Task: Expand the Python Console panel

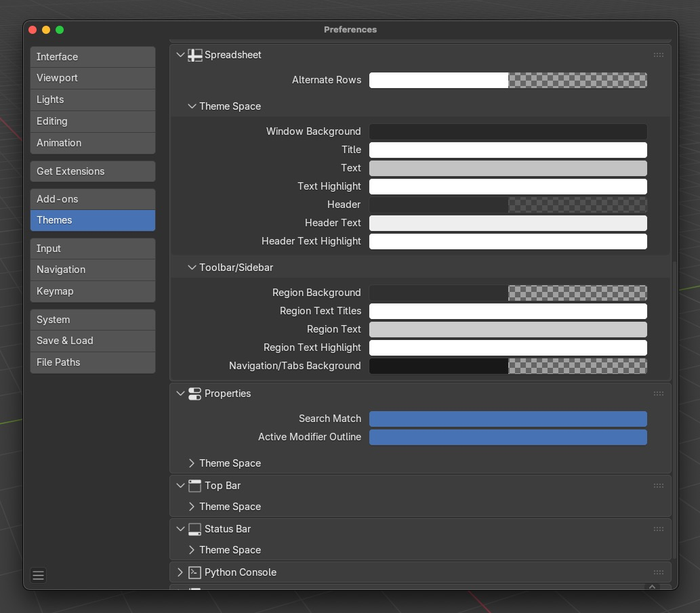Action: point(180,572)
